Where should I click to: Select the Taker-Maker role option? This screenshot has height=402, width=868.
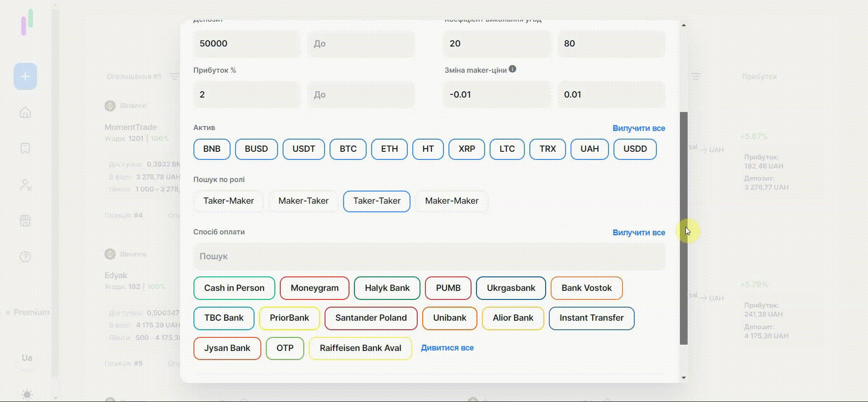(x=228, y=201)
